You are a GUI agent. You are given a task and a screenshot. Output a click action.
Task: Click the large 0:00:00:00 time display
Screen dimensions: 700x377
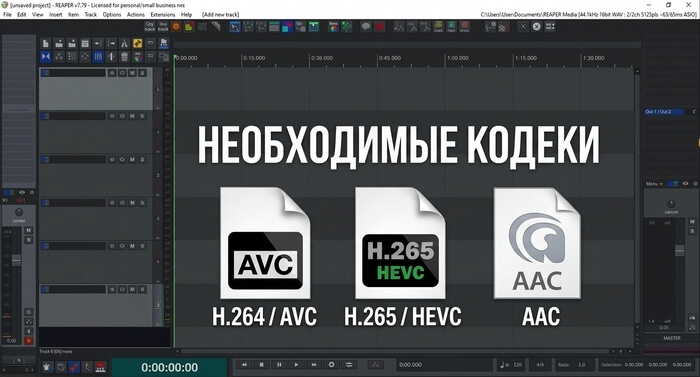[170, 368]
